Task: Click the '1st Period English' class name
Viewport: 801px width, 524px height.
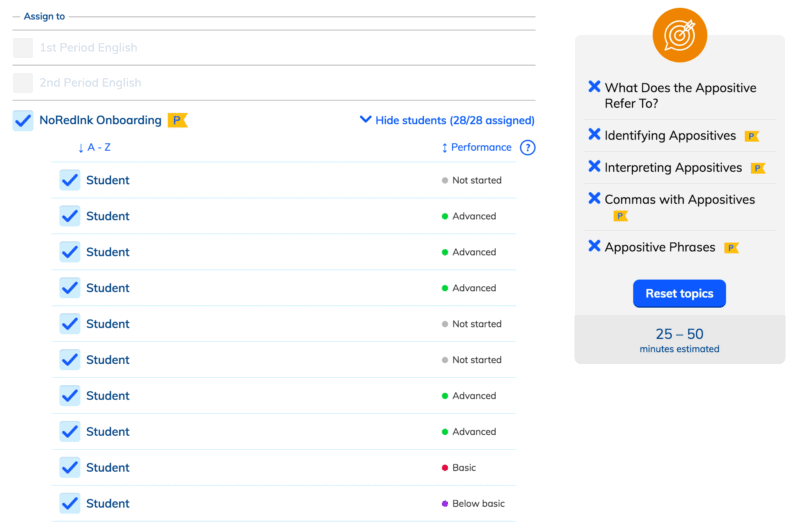Action: [88, 47]
